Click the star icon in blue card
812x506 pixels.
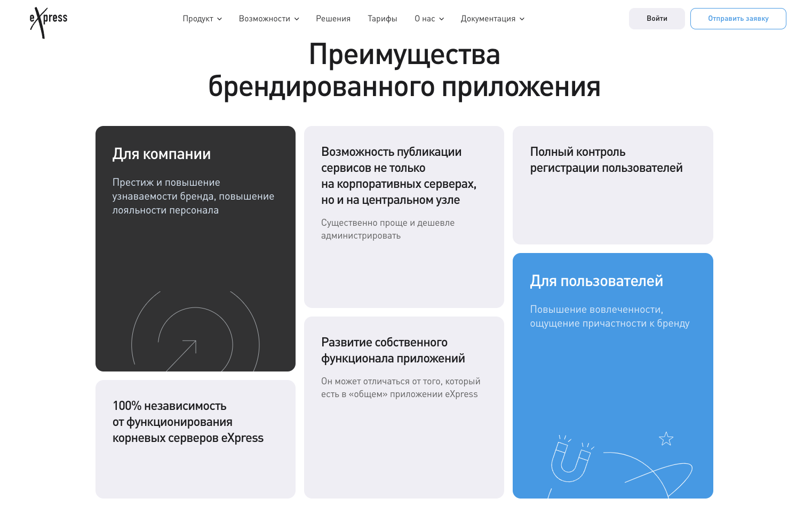(666, 439)
